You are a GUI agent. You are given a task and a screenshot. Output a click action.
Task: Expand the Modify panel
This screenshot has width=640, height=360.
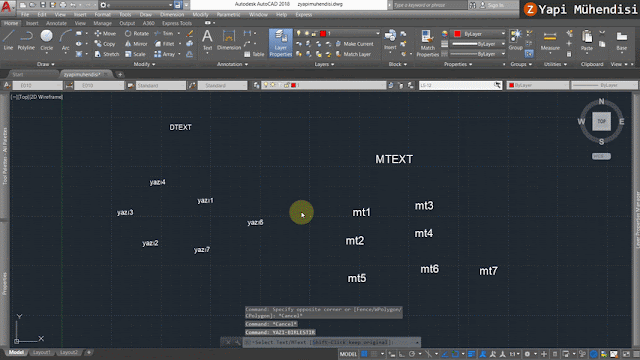[144, 64]
